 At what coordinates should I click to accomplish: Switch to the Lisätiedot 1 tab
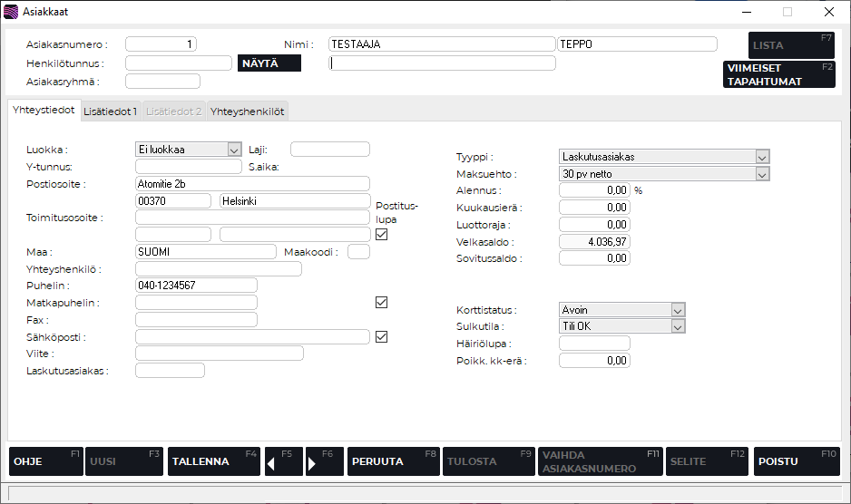pos(110,111)
